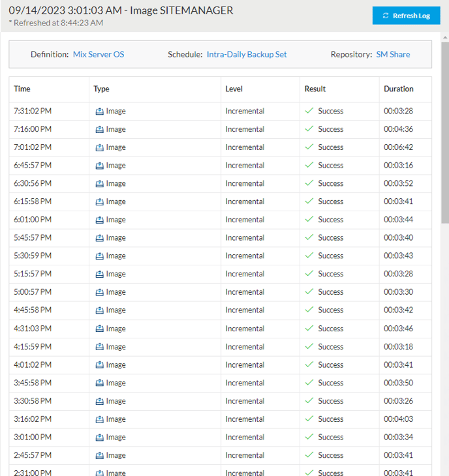Image resolution: width=449 pixels, height=476 pixels.
Task: Click the Refresh Log button
Action: tap(406, 16)
